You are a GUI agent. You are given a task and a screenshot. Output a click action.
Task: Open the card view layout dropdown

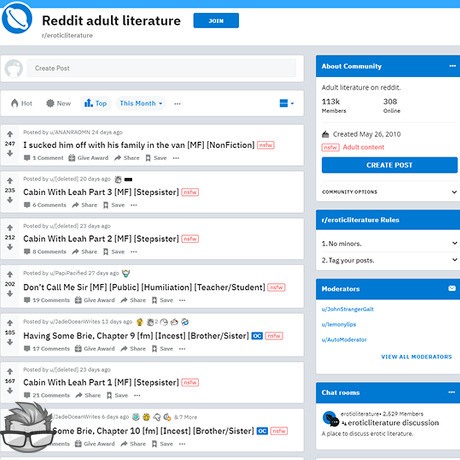click(x=287, y=103)
